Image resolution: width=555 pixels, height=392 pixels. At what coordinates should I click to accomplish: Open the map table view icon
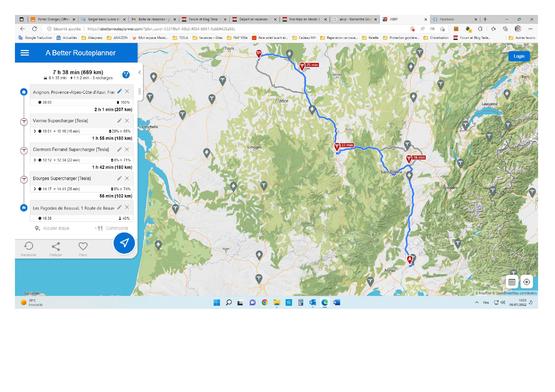pos(512,282)
